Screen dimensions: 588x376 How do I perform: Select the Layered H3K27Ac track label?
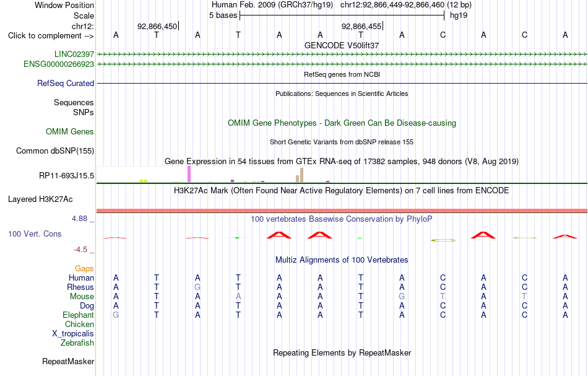pyautogui.click(x=40, y=199)
